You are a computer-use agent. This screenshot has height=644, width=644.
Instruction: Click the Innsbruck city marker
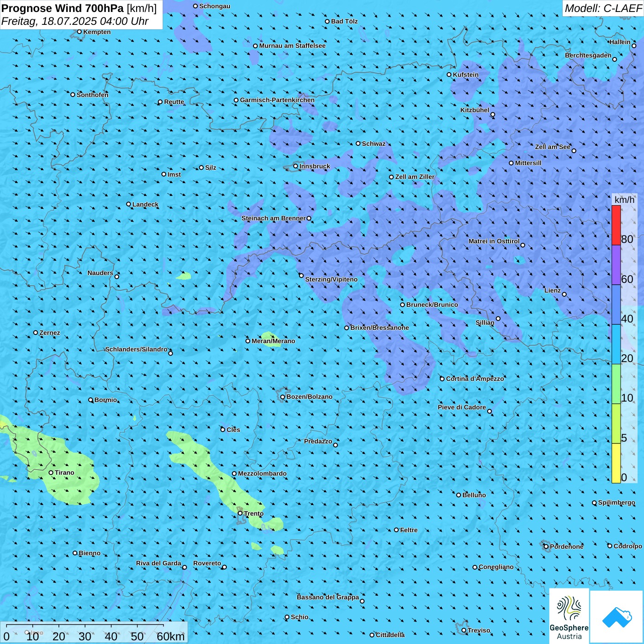(296, 166)
